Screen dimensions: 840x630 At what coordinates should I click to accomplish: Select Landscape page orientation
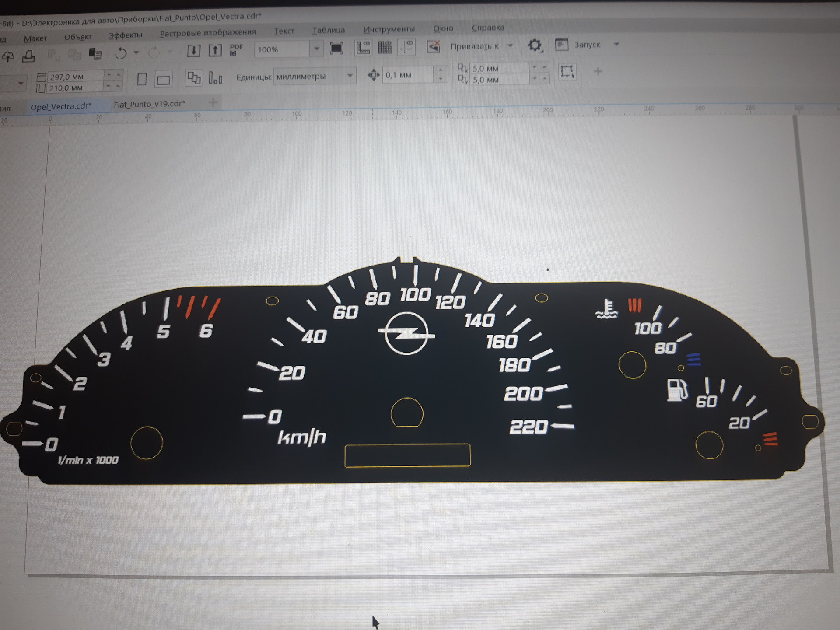pyautogui.click(x=164, y=80)
